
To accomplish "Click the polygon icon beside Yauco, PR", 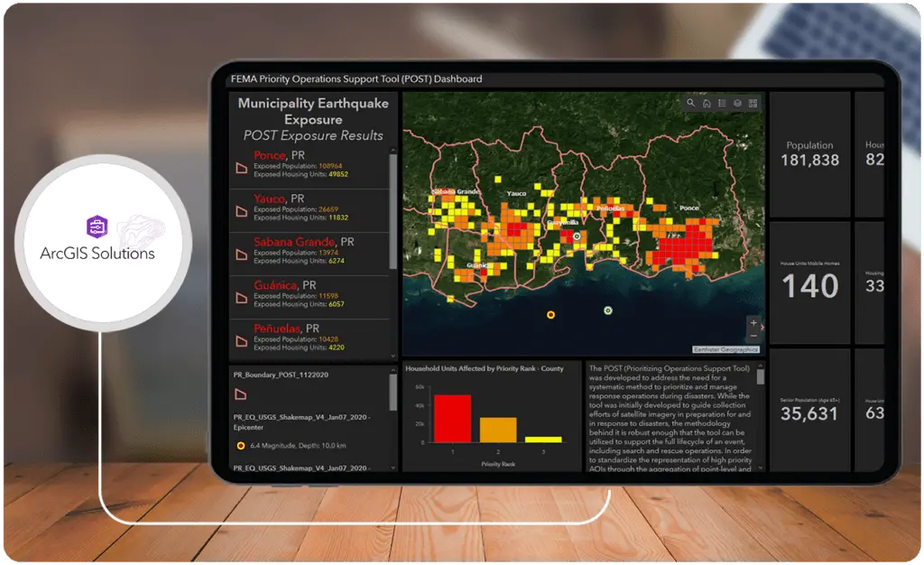I will pyautogui.click(x=242, y=211).
